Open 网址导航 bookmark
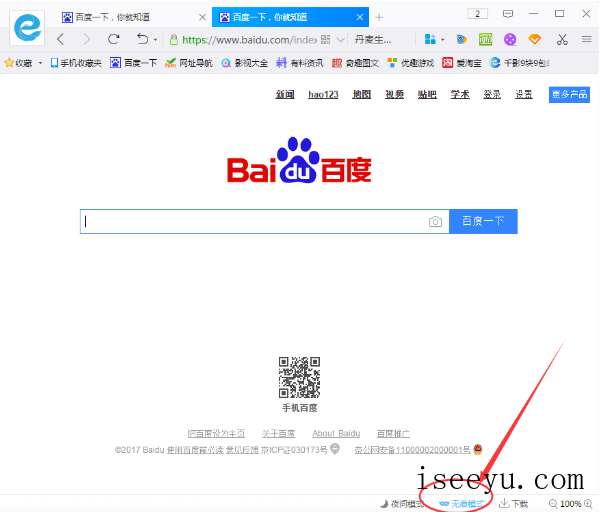The image size is (602, 512). (x=189, y=63)
